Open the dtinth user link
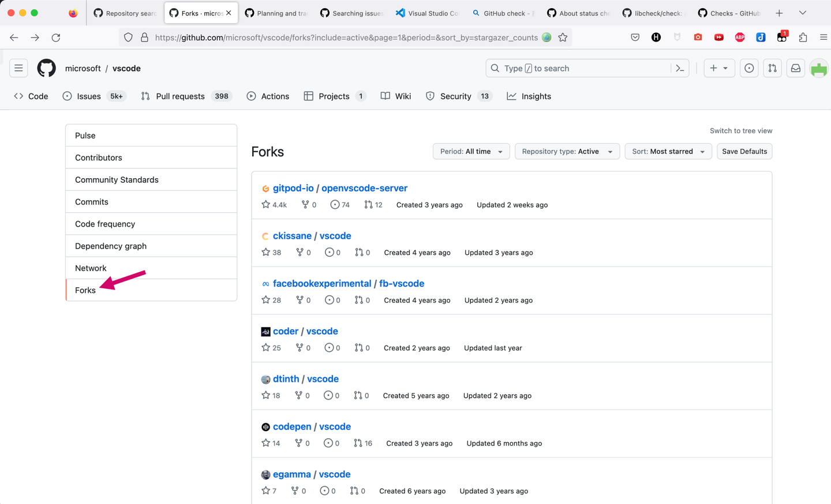831x504 pixels. pyautogui.click(x=286, y=379)
